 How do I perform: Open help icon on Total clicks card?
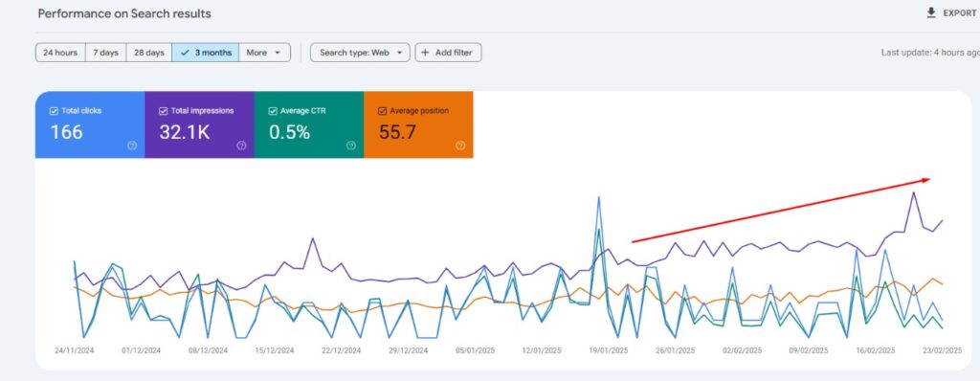(132, 146)
